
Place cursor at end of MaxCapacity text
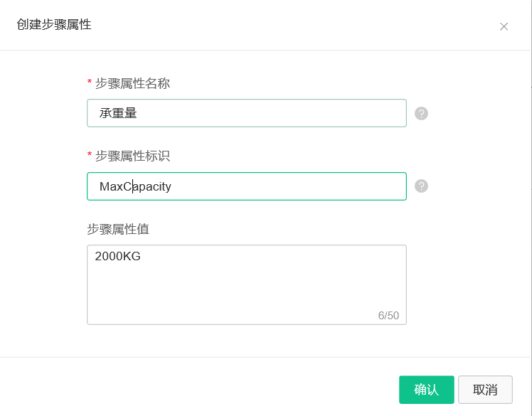click(171, 186)
